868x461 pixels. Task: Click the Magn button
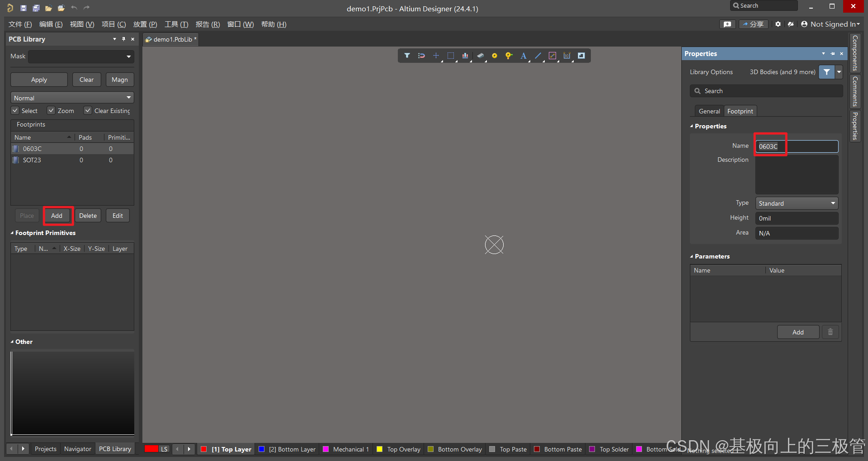pyautogui.click(x=120, y=80)
